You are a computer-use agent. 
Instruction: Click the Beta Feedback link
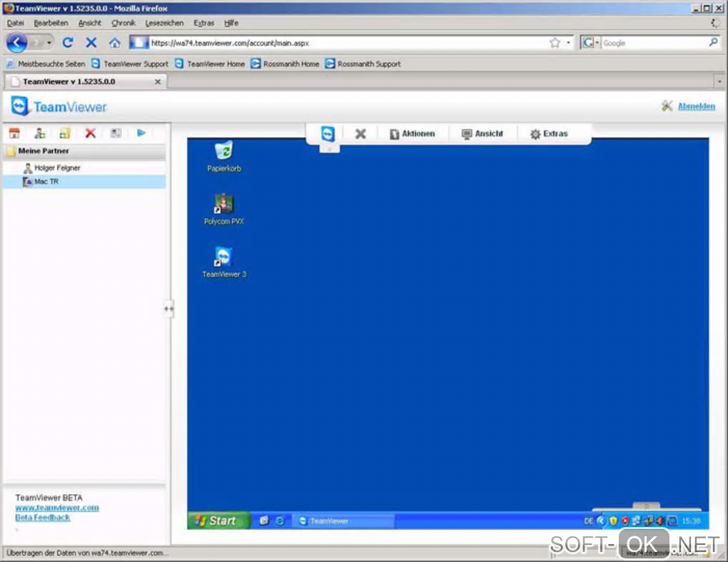tap(43, 518)
